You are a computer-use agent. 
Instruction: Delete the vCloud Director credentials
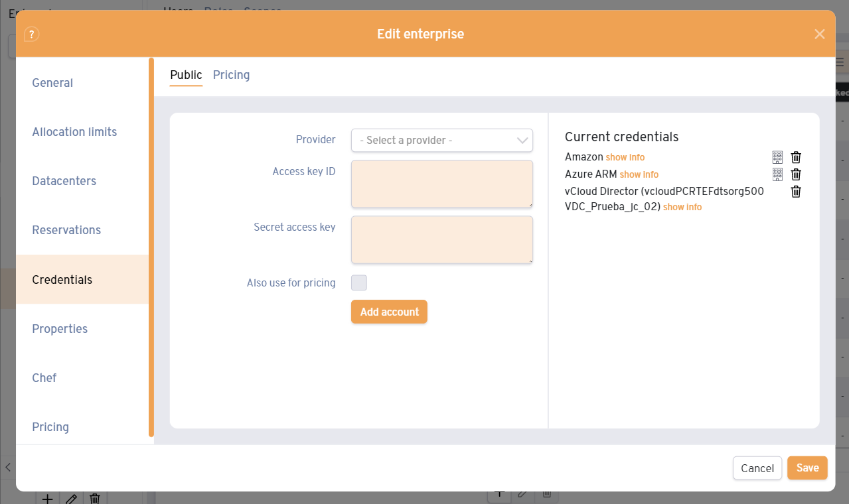[796, 192]
